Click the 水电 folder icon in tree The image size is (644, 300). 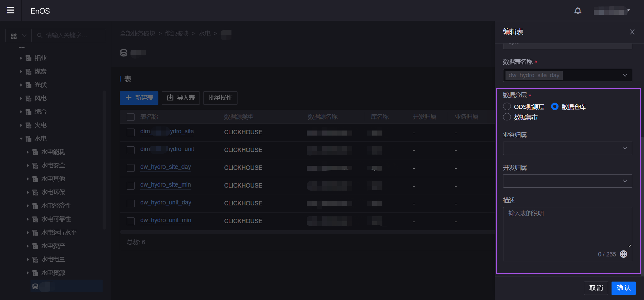[x=29, y=139]
